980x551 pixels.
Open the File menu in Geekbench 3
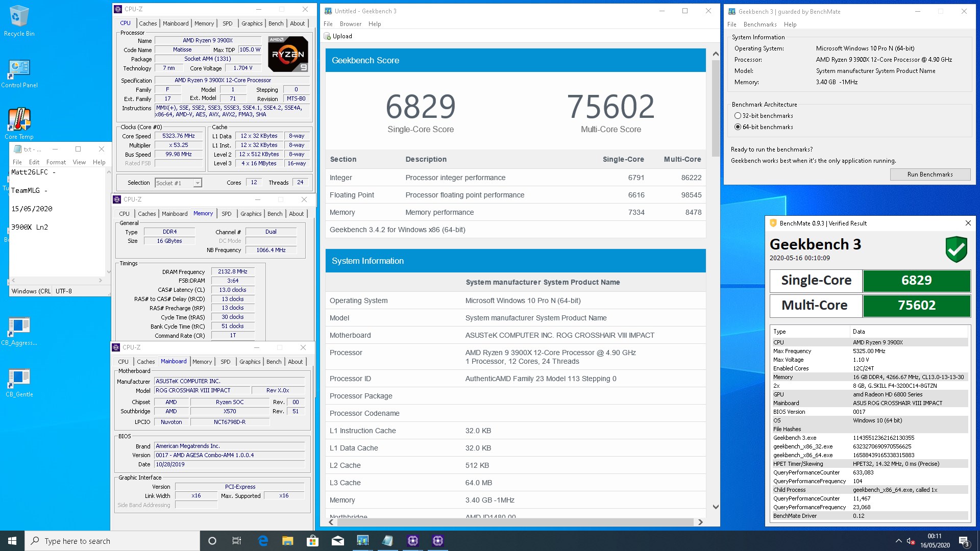[x=328, y=24]
